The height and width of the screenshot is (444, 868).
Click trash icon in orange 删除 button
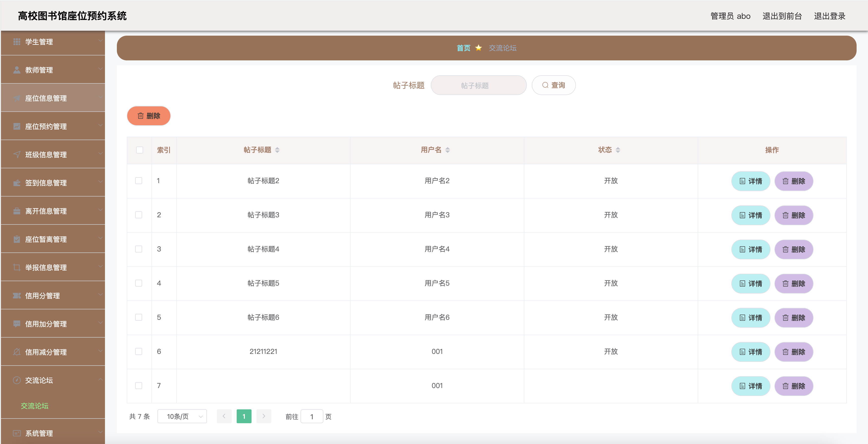tap(141, 116)
